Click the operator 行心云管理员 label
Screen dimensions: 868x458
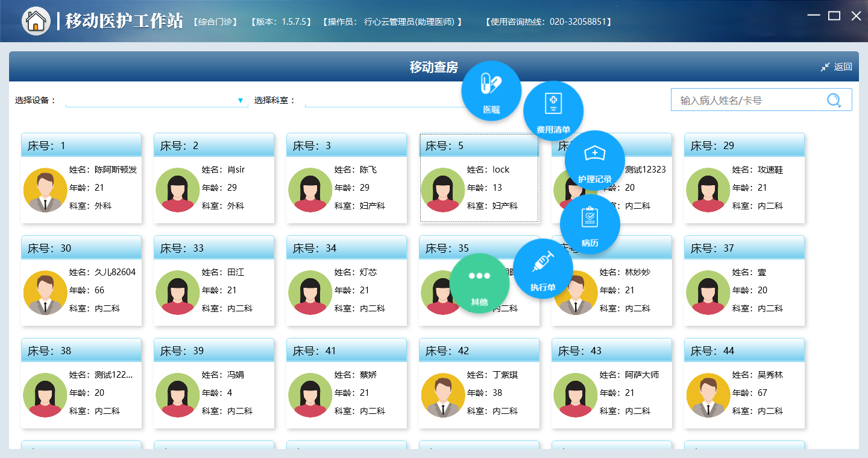click(392, 22)
